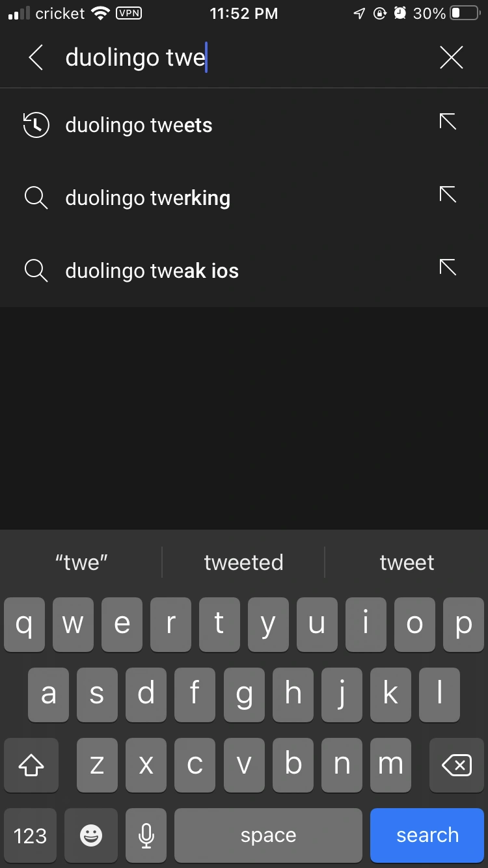The image size is (488, 868).
Task: Open the emoji keyboard
Action: (91, 835)
